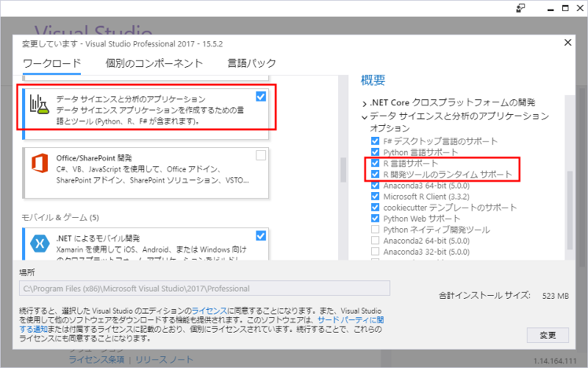
Task: Click the Office logo workload icon
Action: coord(40,163)
